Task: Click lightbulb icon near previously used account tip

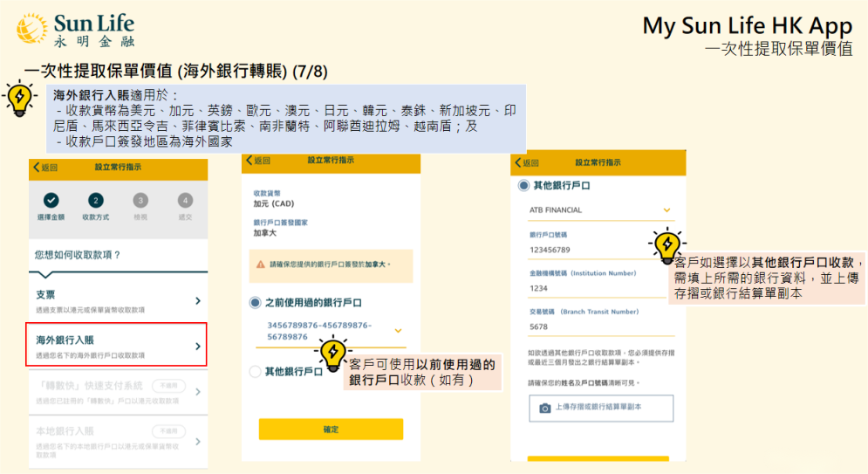Action: coord(331,352)
